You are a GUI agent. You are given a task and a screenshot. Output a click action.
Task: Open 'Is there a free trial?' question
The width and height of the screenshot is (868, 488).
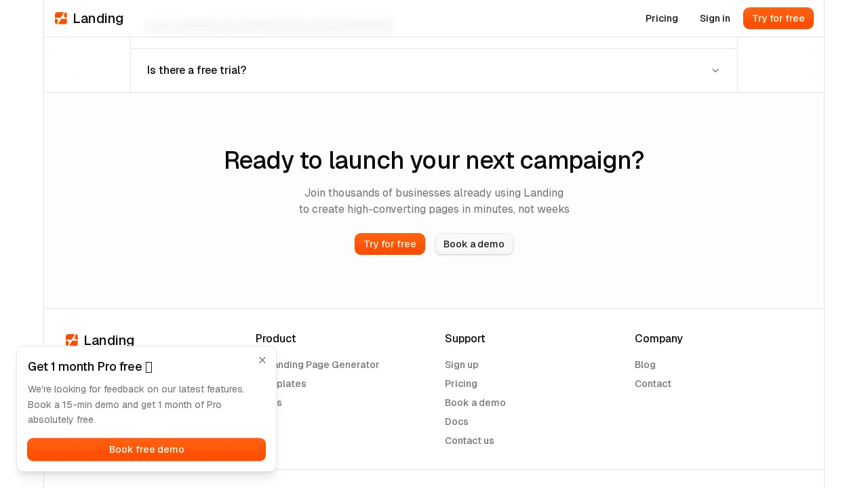click(197, 70)
